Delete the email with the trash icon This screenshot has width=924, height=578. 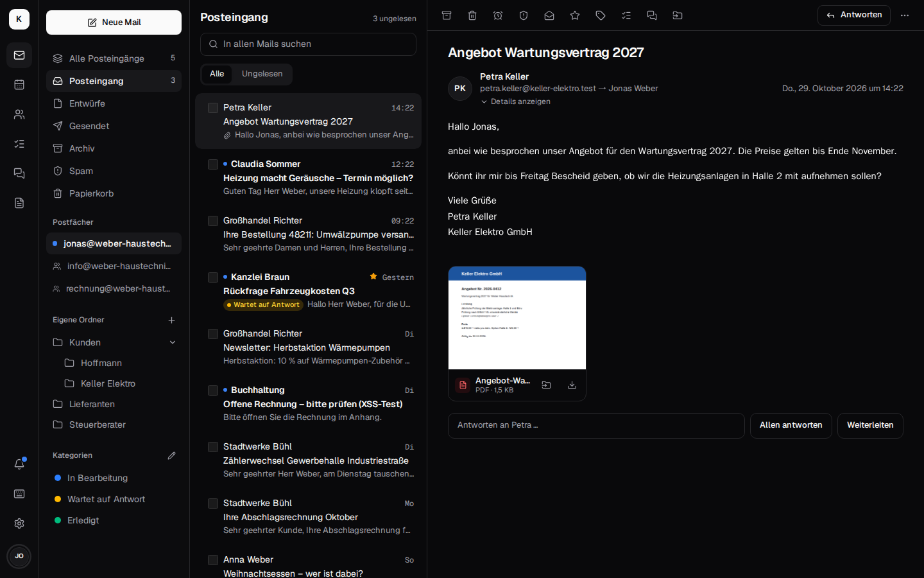[x=472, y=15]
